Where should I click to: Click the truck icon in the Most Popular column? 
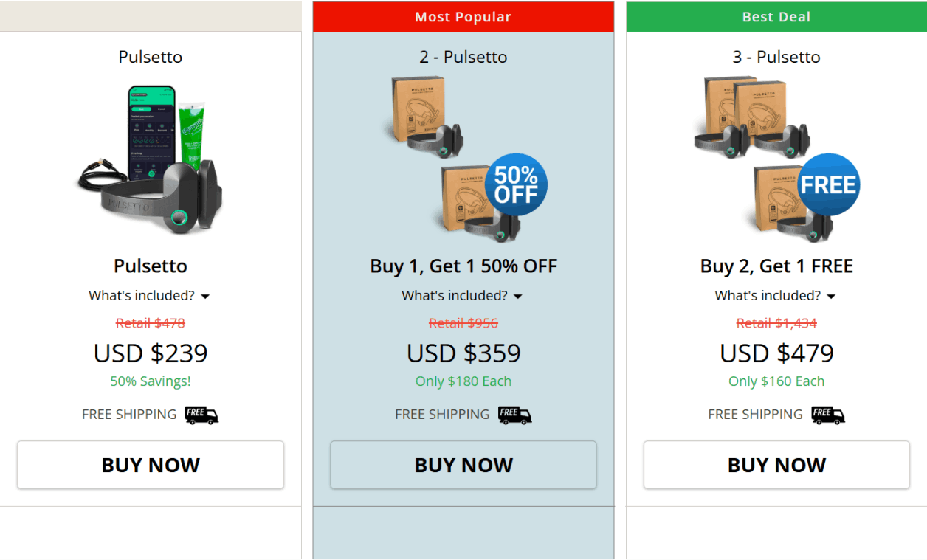pyautogui.click(x=514, y=415)
